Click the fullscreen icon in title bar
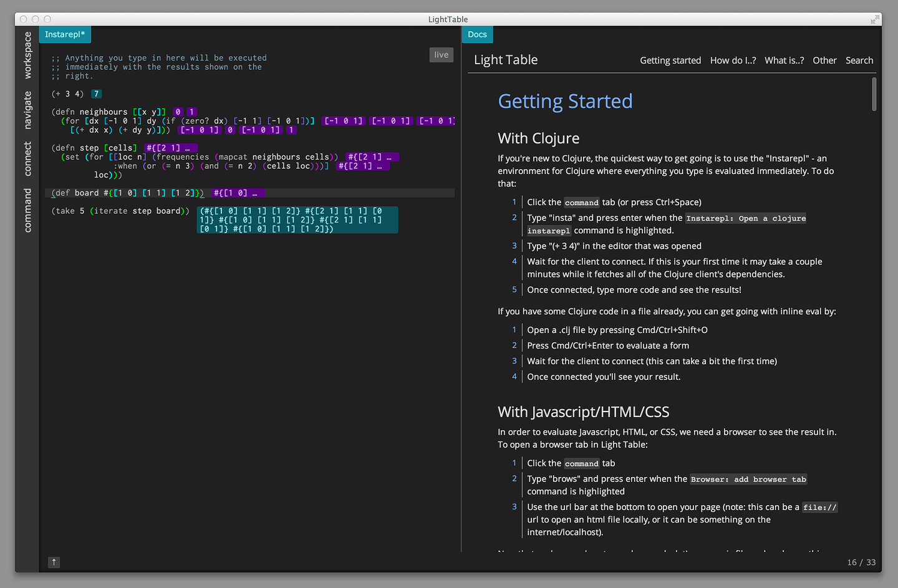The image size is (898, 588). click(x=874, y=19)
